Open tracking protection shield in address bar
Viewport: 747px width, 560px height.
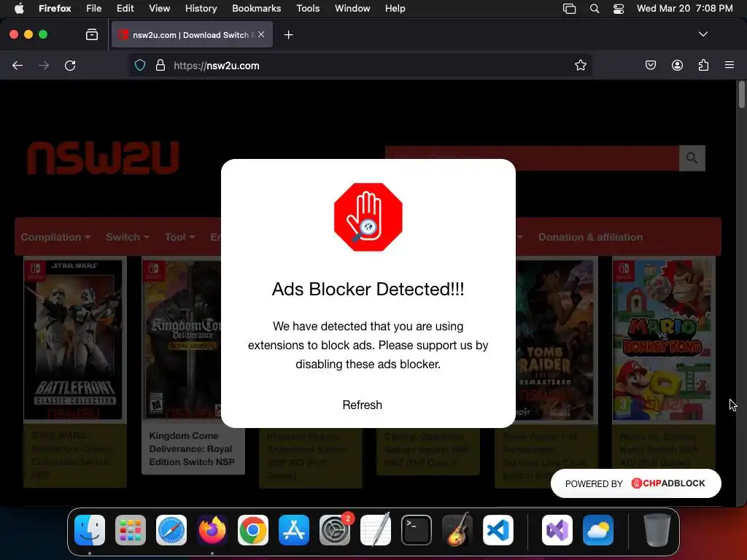139,65
